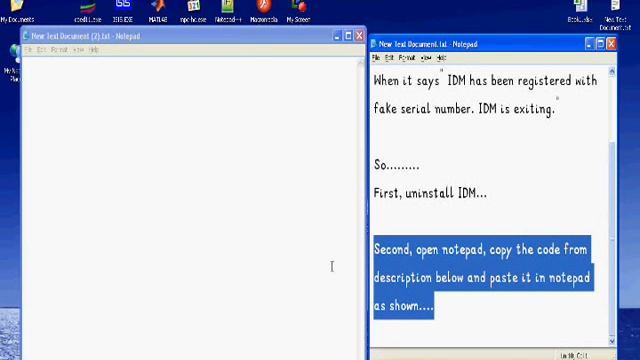The image size is (640, 360).
Task: Close the New Text Document (2) Notepad window
Action: point(359,36)
